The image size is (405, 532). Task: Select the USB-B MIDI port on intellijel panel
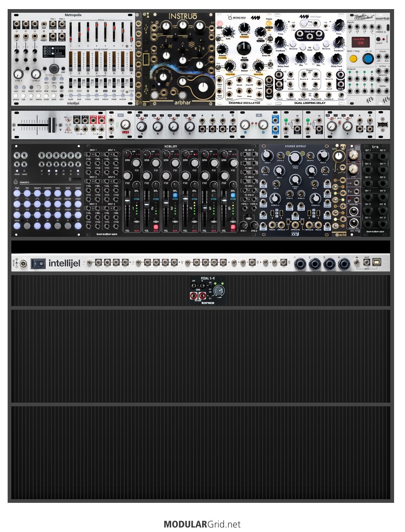(x=377, y=262)
